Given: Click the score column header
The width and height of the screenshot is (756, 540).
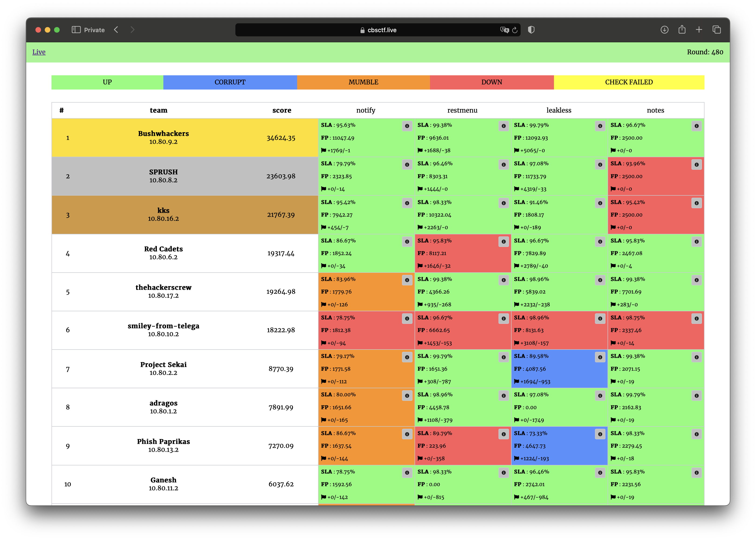Looking at the screenshot, I should [x=282, y=110].
